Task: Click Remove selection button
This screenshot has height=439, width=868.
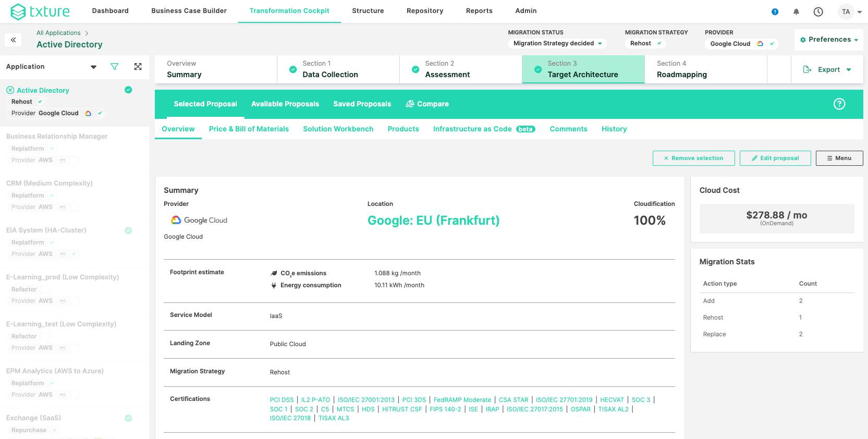Action: pyautogui.click(x=694, y=158)
